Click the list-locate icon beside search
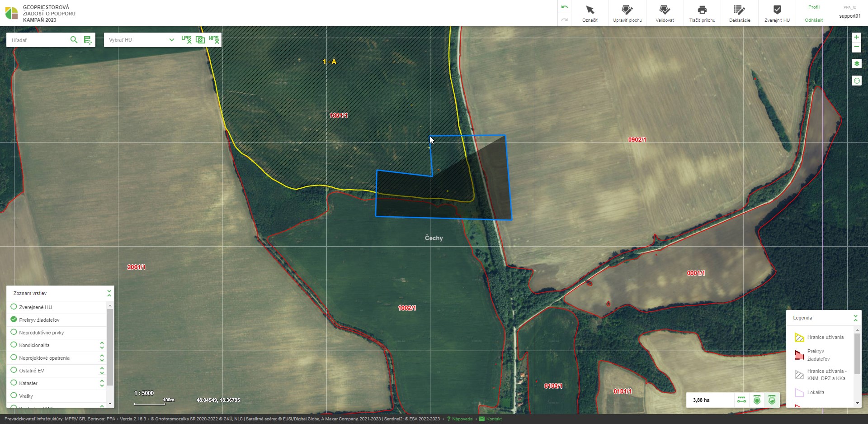The width and height of the screenshot is (868, 424). (88, 40)
